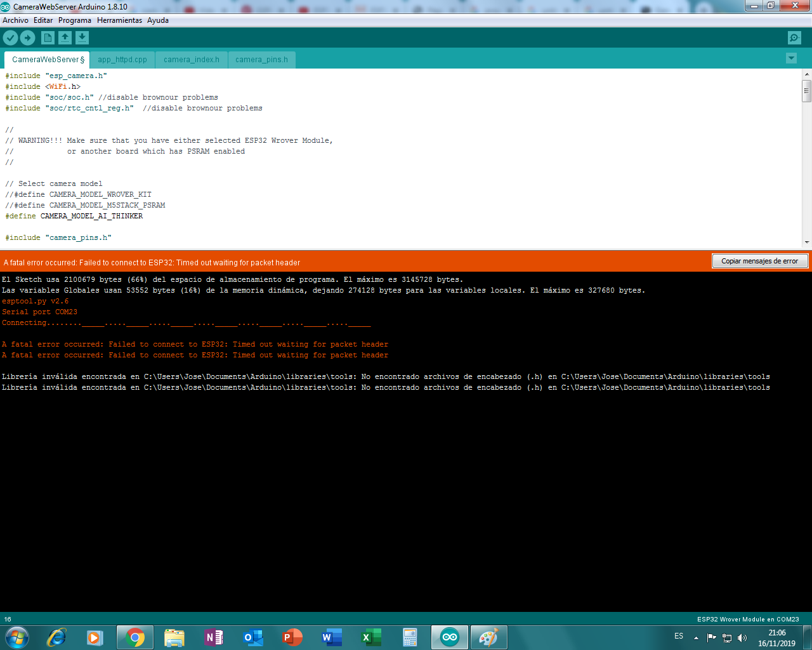Open the Ayuda menu

[x=158, y=20]
